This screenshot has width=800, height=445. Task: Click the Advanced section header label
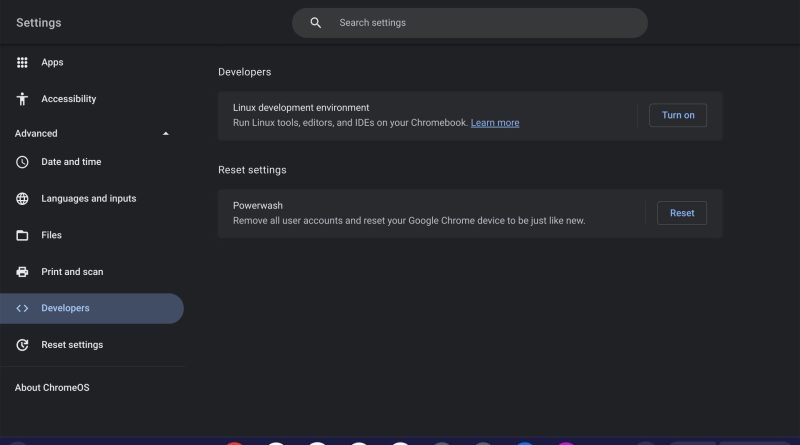[x=36, y=133]
